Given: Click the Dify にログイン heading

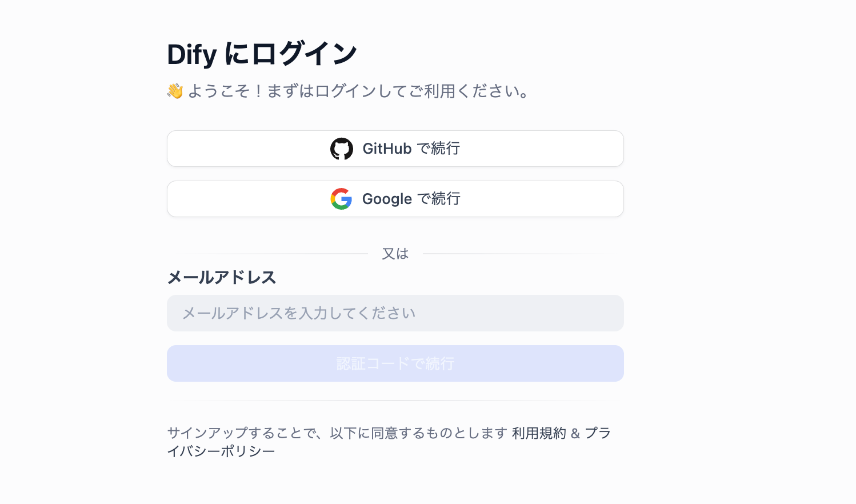Looking at the screenshot, I should tap(262, 54).
